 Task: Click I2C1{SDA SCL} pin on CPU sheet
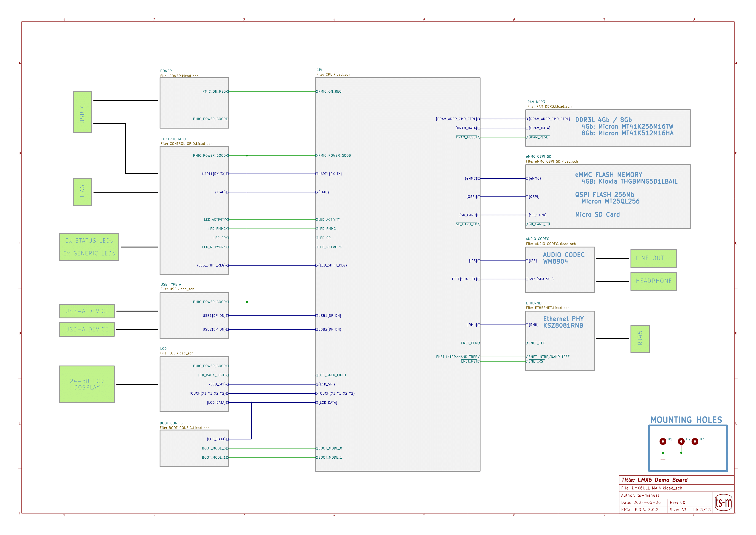[x=466, y=279]
